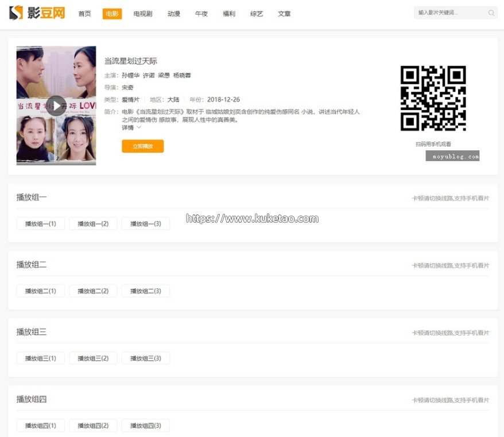Click director link 宋奇
Image resolution: width=504 pixels, height=437 pixels.
(x=127, y=87)
